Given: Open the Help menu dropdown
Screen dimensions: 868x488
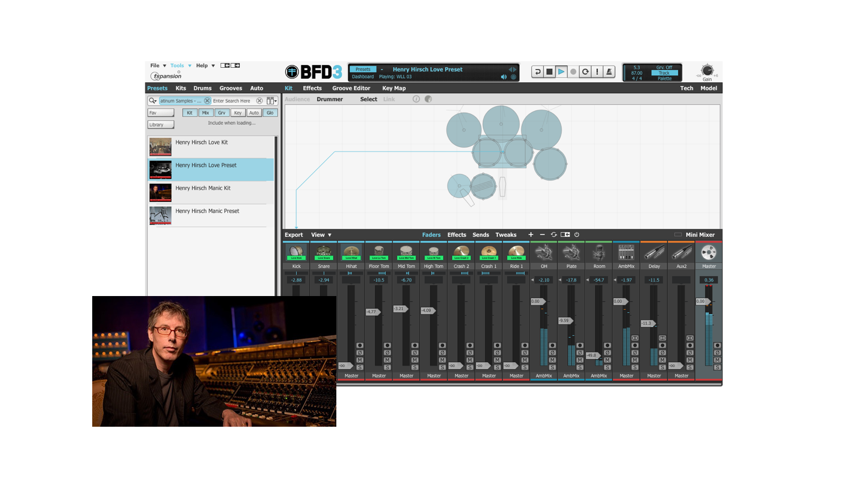Looking at the screenshot, I should 206,66.
